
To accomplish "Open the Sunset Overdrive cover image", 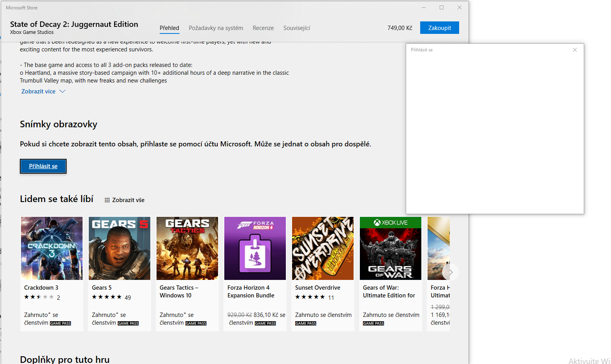I will [x=323, y=248].
